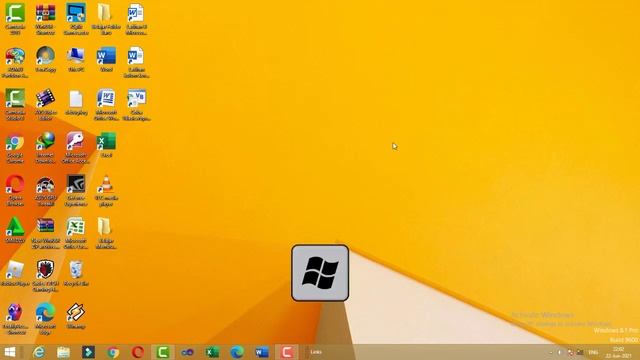Launch the ASUS GPU Tweak shortcut

[45, 191]
